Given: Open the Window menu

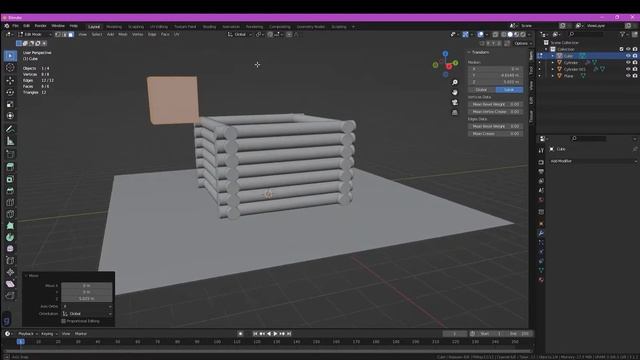Looking at the screenshot, I should 58,26.
